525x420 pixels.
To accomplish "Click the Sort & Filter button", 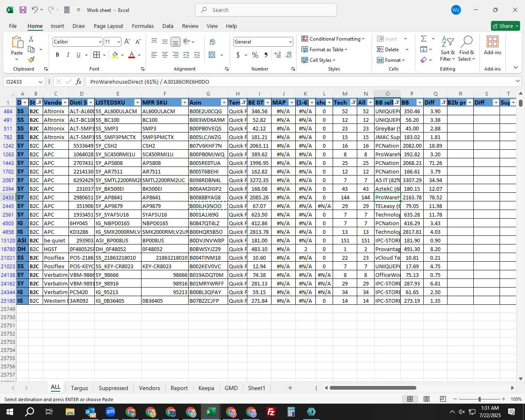I will coord(447,49).
